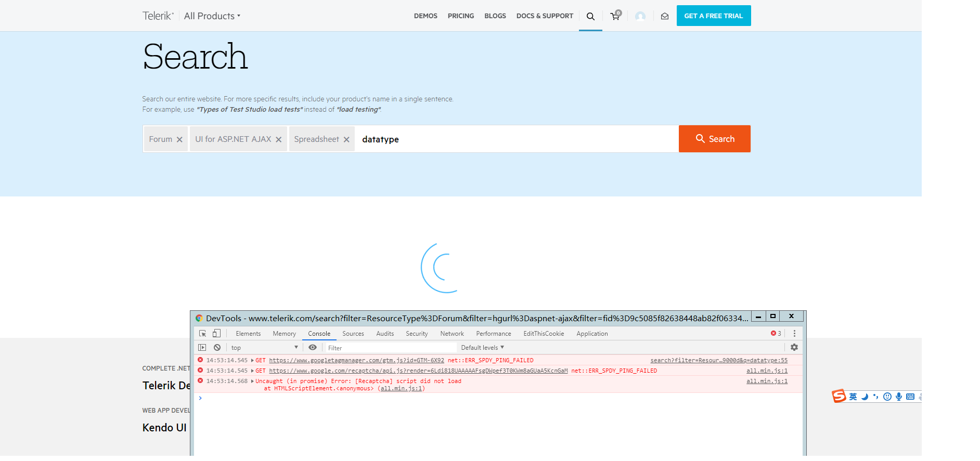Screen dimensions: 980x461
Task: Switch to the Elements tab in DevTools
Action: 248,334
